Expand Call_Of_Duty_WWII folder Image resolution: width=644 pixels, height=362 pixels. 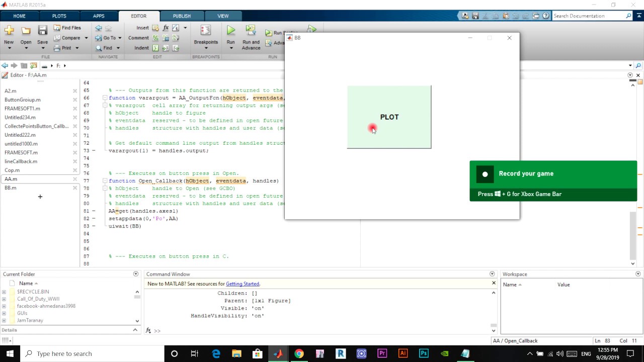pyautogui.click(x=4, y=299)
